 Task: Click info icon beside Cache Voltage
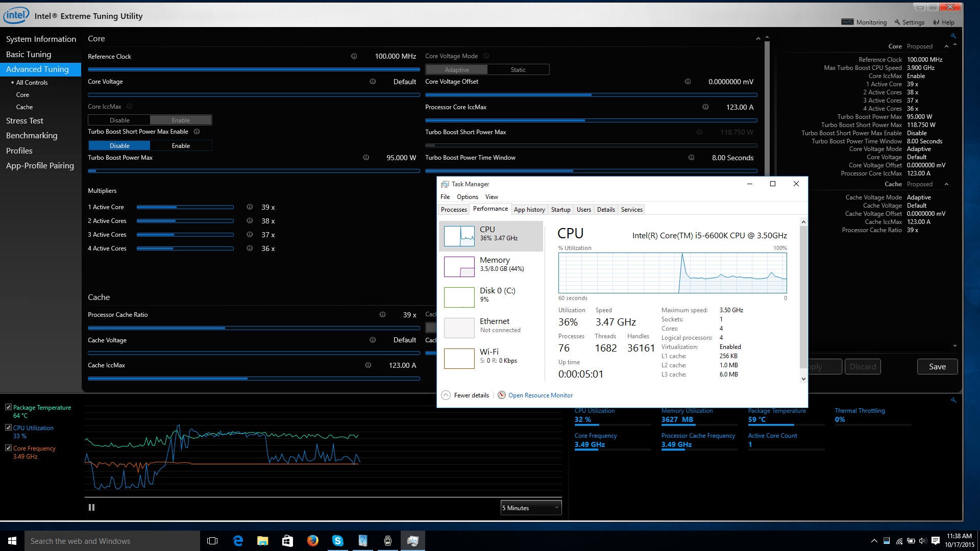click(x=373, y=340)
